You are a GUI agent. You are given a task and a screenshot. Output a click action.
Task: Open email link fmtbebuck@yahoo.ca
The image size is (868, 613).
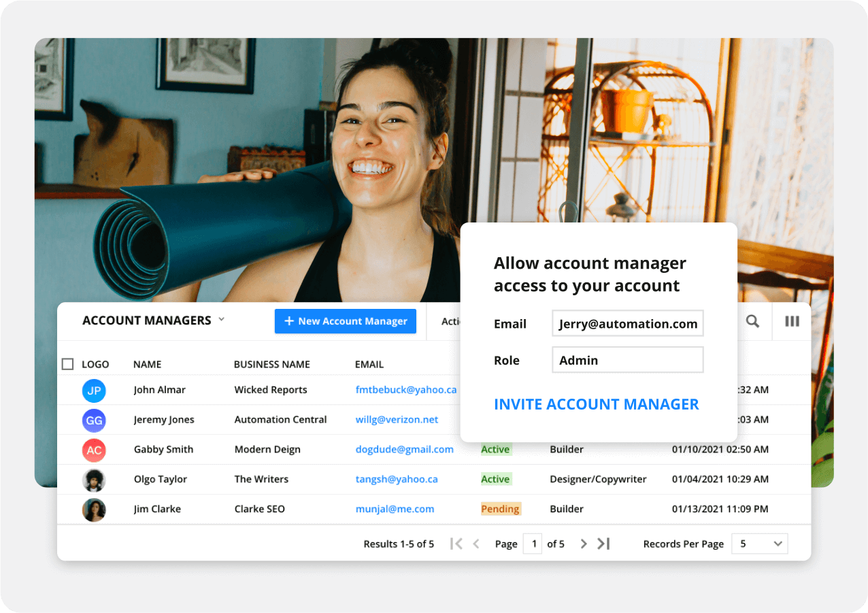click(x=406, y=390)
